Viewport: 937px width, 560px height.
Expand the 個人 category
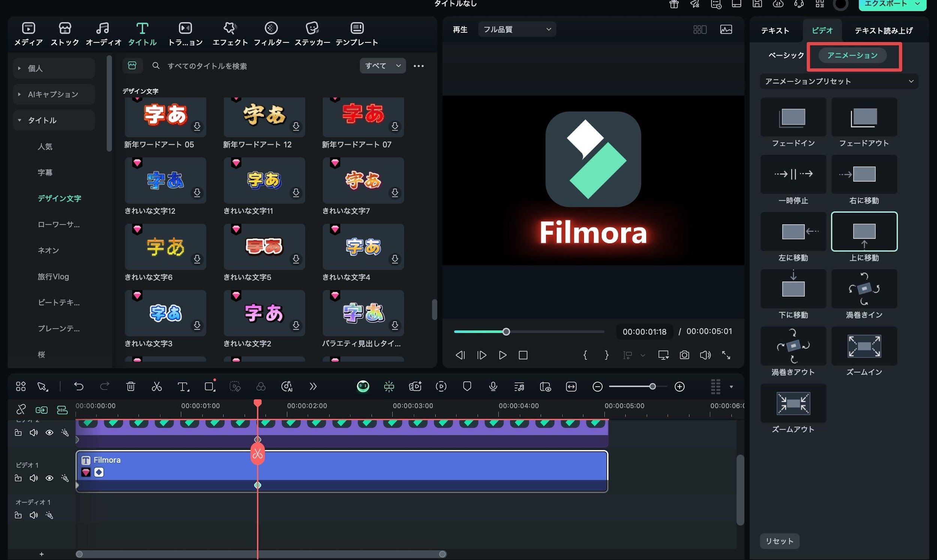pos(54,68)
